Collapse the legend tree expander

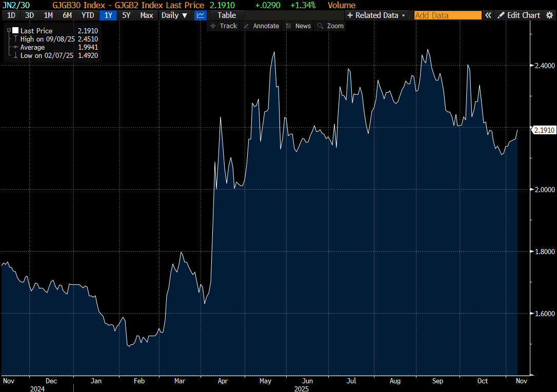(9, 31)
